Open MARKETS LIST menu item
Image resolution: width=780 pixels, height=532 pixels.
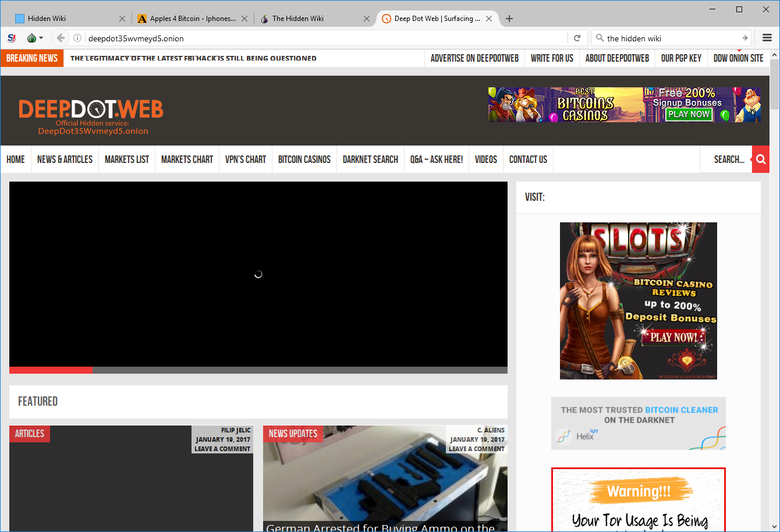(127, 159)
